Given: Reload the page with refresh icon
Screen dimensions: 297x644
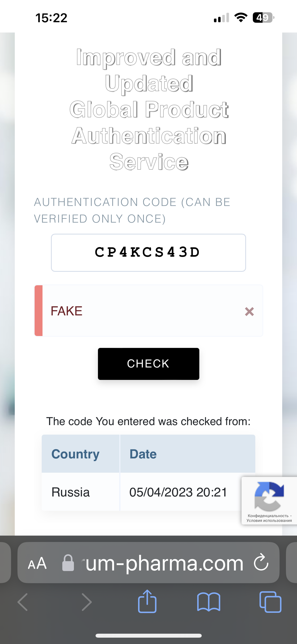Looking at the screenshot, I should coord(261,562).
